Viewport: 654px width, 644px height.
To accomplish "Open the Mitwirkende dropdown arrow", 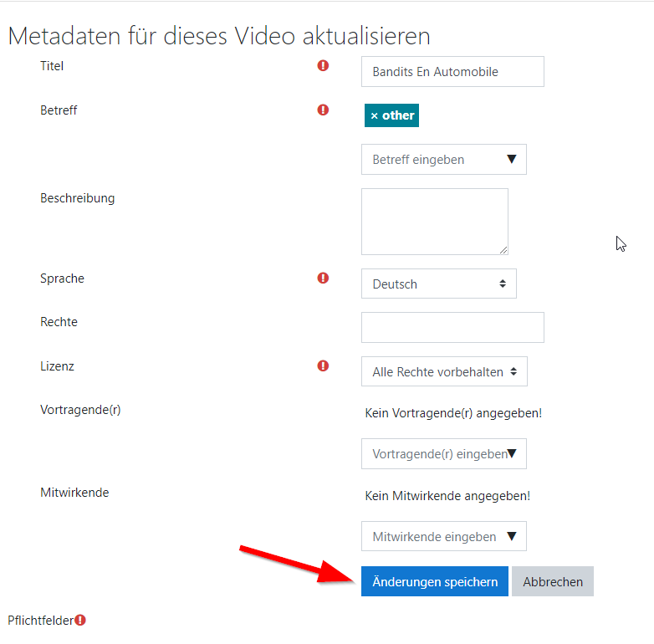I will pyautogui.click(x=511, y=536).
